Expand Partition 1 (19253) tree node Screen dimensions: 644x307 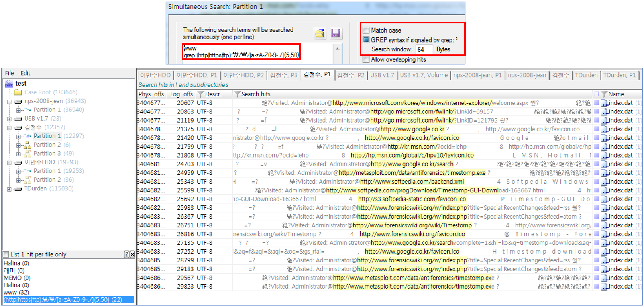pyautogui.click(x=18, y=172)
